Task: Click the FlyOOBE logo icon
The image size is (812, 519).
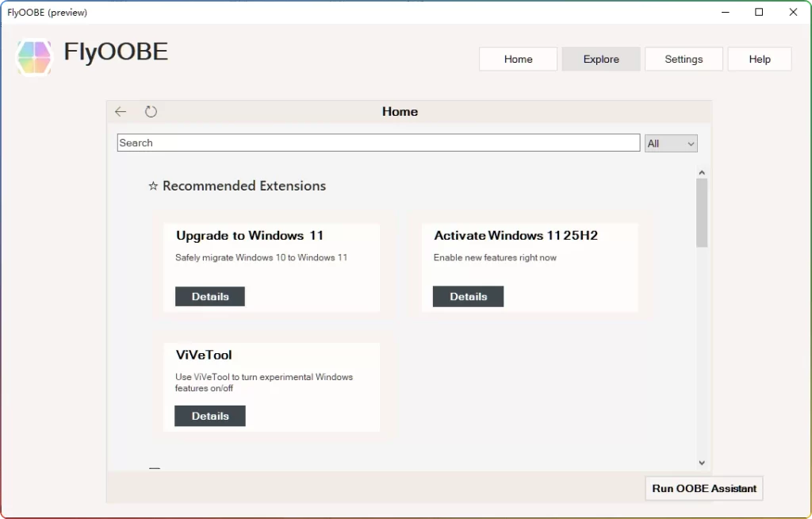Action: (x=33, y=58)
